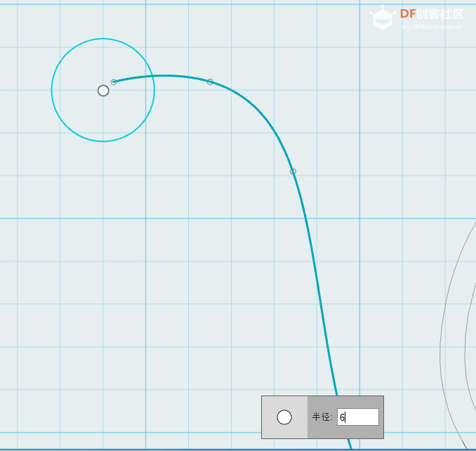Select the spline start point near circle center

coord(114,82)
